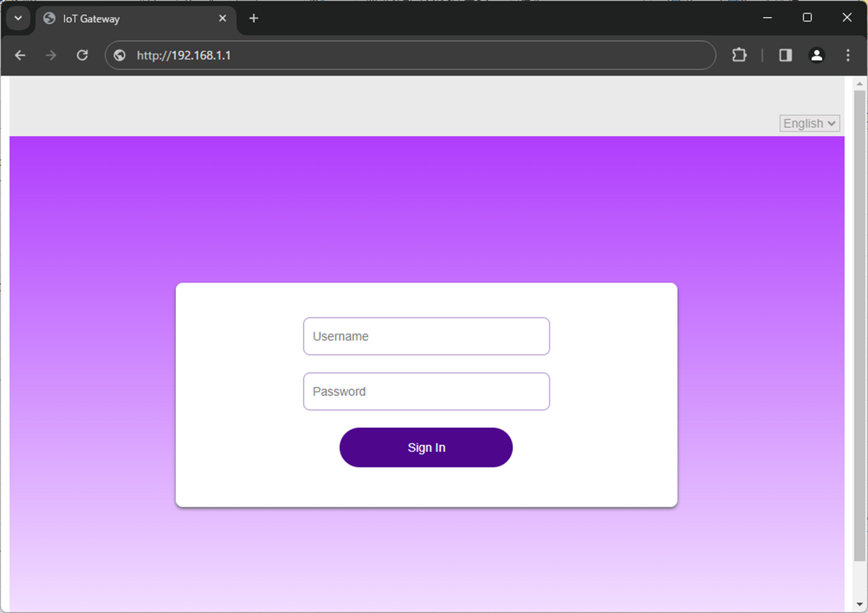
Task: Click the browser back arrow
Action: click(x=20, y=55)
